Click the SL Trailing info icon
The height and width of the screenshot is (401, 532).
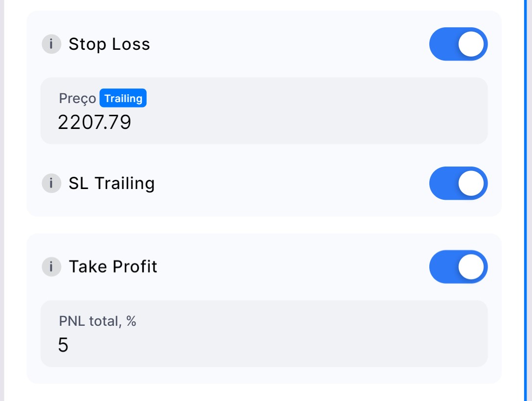51,183
